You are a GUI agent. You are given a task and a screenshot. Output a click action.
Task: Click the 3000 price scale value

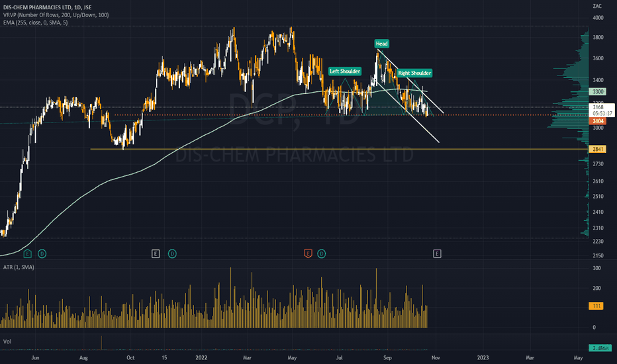(x=598, y=128)
